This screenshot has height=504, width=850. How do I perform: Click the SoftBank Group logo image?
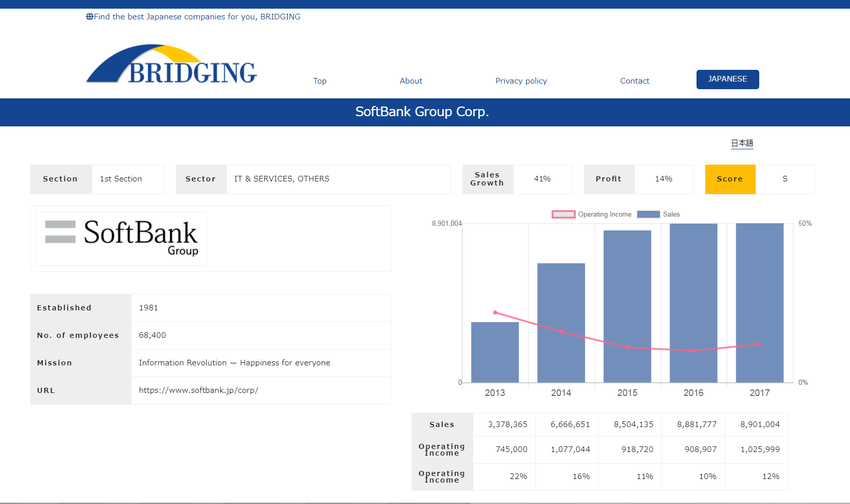[x=121, y=238]
